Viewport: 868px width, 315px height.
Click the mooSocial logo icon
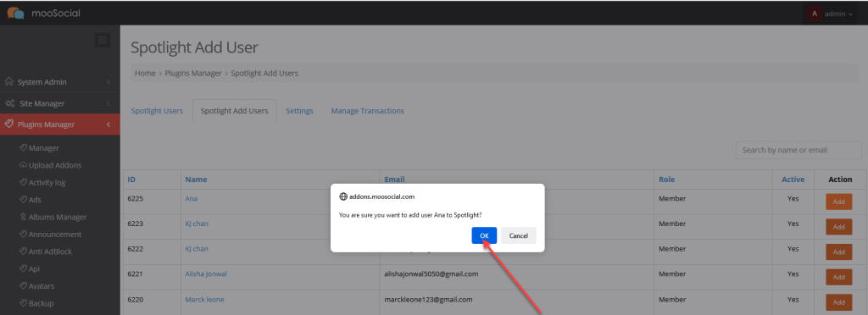coord(15,13)
